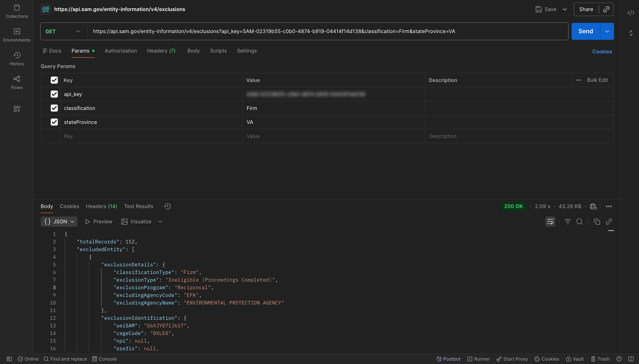Image resolution: width=639 pixels, height=364 pixels.
Task: Open the Trash from status bar
Action: tap(600, 359)
